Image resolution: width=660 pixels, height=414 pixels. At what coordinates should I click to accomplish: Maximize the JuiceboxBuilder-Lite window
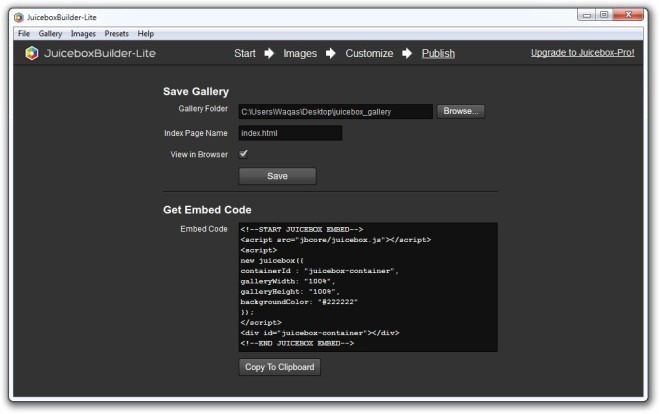(x=604, y=15)
